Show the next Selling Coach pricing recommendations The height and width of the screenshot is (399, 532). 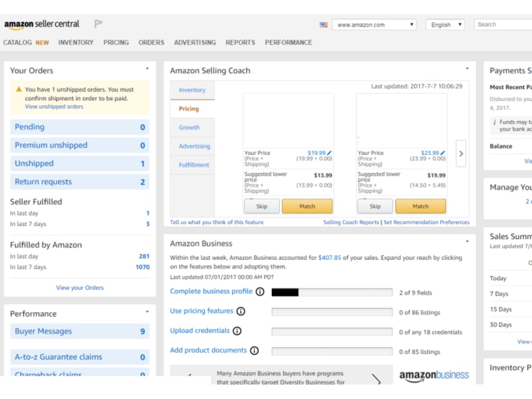(461, 153)
